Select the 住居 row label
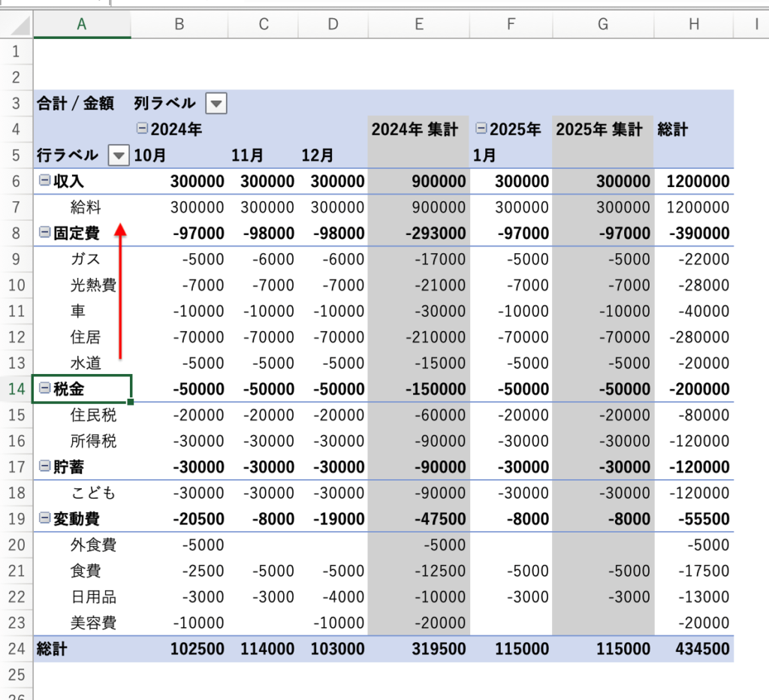This screenshot has height=700, width=769. click(86, 336)
